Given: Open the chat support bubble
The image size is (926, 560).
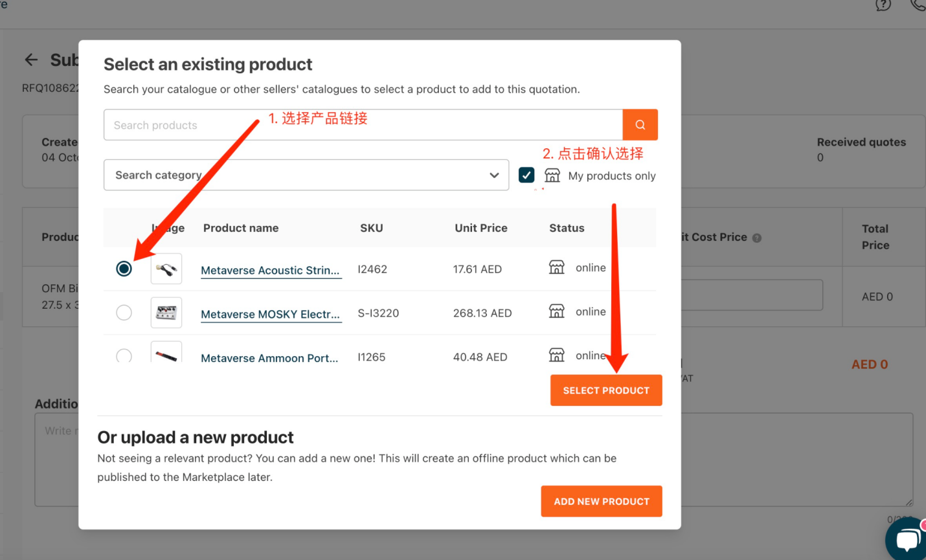Looking at the screenshot, I should click(x=907, y=539).
